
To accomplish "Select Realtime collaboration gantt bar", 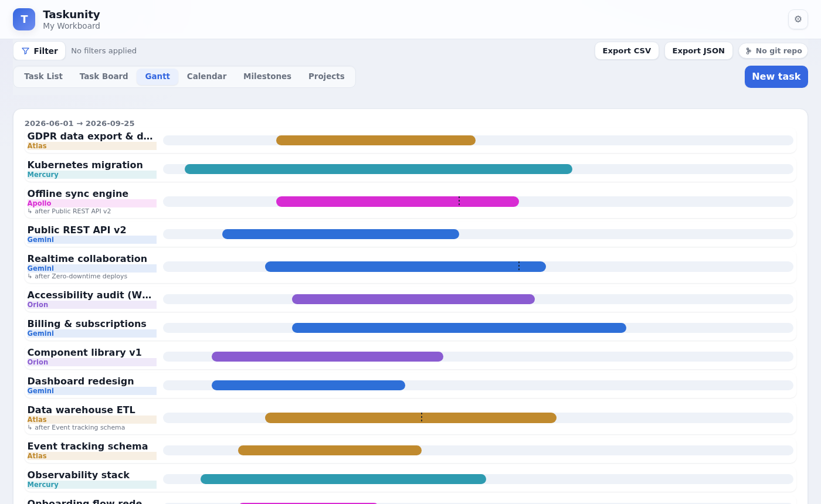I will pos(405,267).
